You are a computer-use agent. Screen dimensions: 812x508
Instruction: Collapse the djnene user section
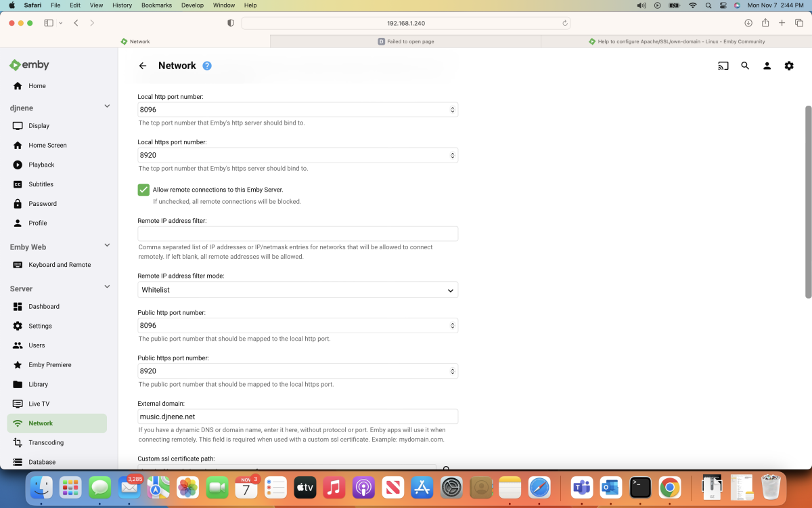click(107, 106)
